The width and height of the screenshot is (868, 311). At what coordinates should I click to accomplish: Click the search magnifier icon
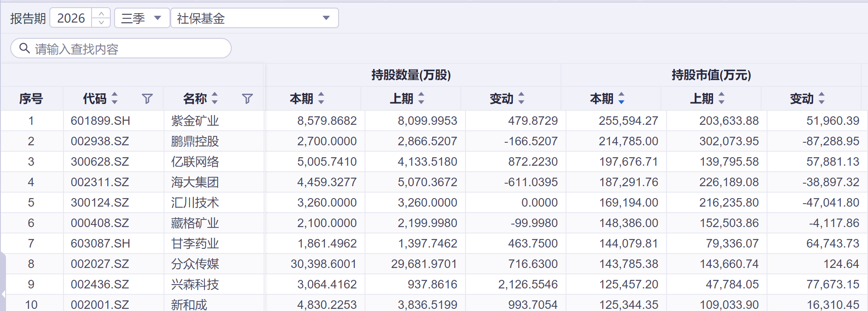point(25,49)
